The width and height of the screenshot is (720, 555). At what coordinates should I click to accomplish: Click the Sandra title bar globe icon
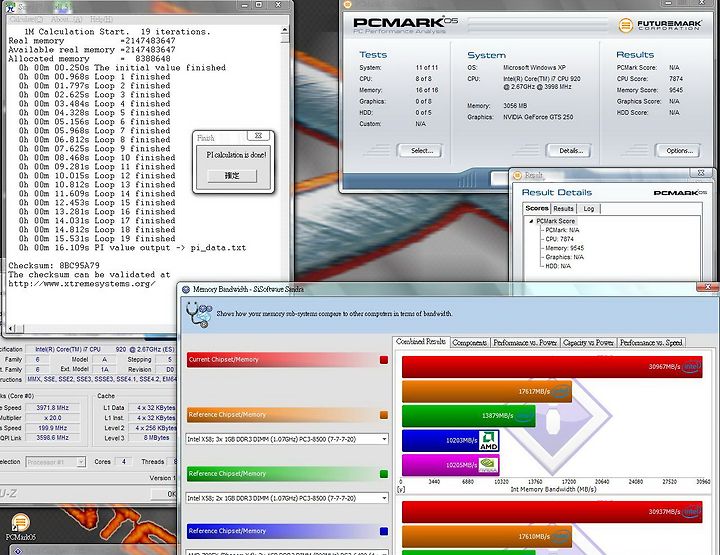click(x=186, y=290)
